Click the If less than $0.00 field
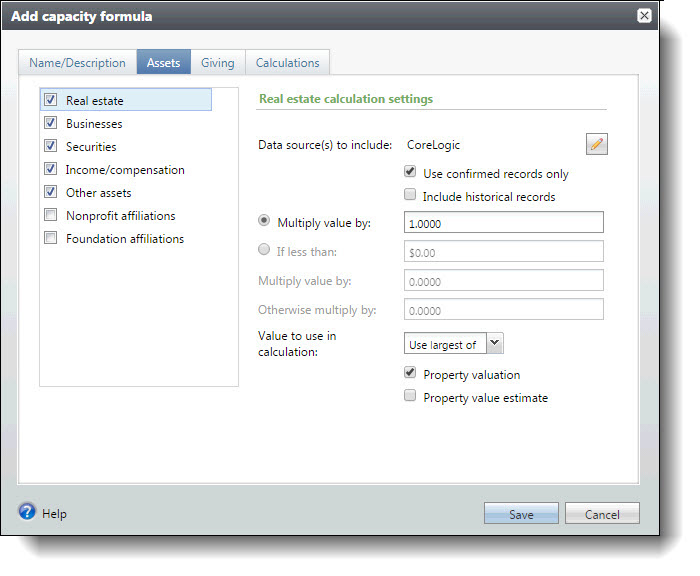700x576 pixels. pos(504,251)
